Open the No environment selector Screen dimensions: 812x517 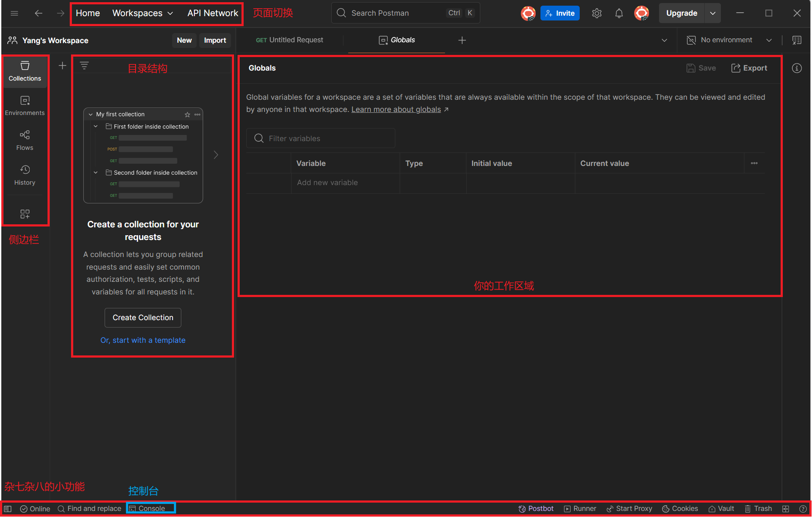tap(730, 40)
